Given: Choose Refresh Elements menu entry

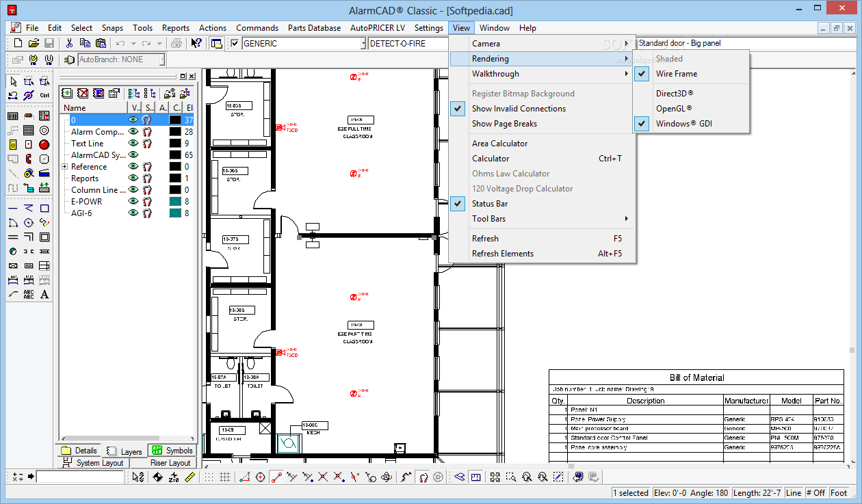Looking at the screenshot, I should [x=503, y=254].
